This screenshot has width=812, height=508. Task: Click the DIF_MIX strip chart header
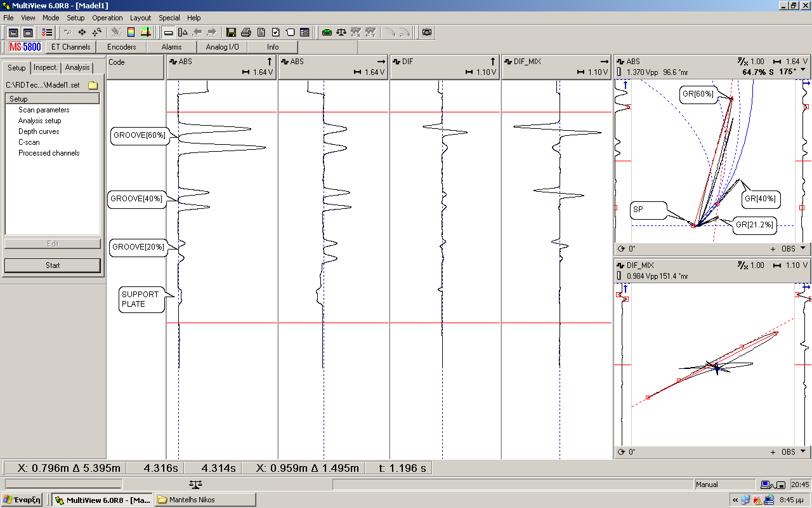point(556,67)
